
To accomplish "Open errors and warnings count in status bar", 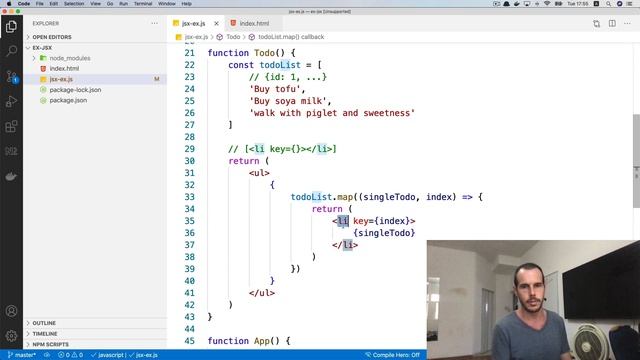I will [70, 355].
